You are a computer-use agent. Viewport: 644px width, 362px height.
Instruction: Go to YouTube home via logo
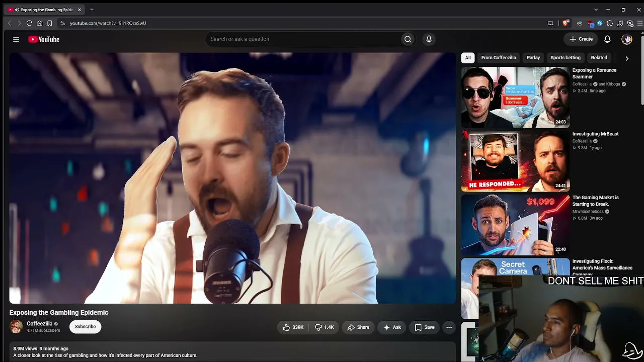44,39
